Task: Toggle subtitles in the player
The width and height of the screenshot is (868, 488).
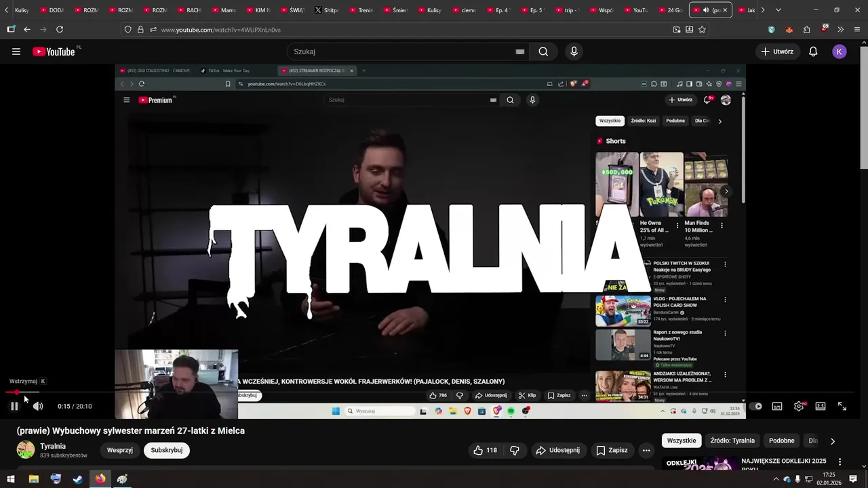Action: [x=777, y=406]
